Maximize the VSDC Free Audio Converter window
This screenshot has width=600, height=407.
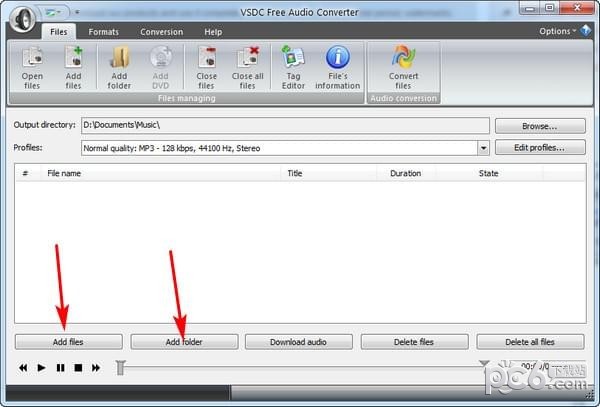point(549,8)
